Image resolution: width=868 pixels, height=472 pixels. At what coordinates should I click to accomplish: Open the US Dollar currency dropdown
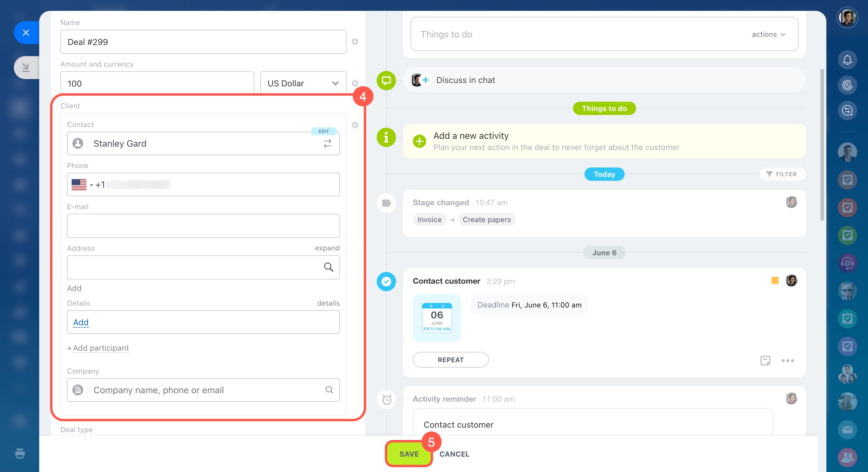coord(303,83)
